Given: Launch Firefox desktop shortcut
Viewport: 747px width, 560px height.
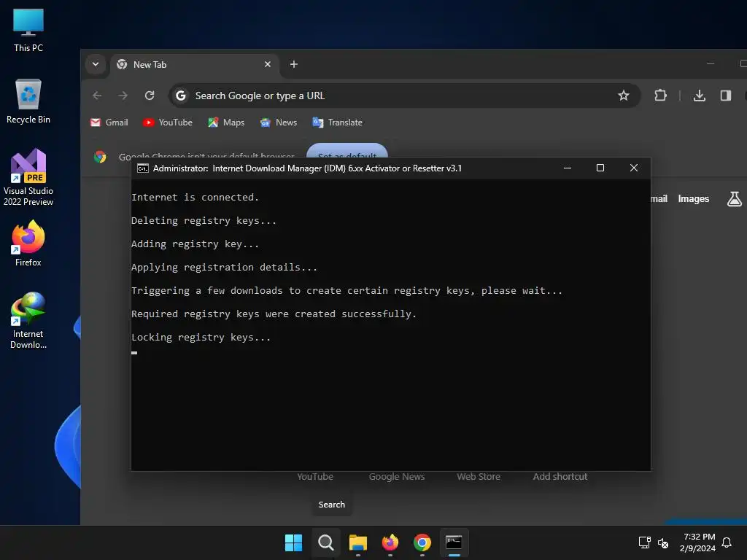Looking at the screenshot, I should [x=28, y=244].
